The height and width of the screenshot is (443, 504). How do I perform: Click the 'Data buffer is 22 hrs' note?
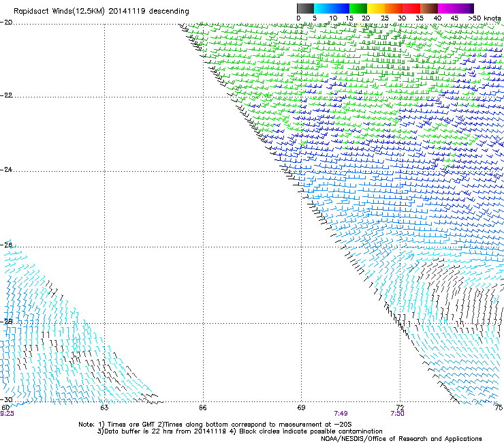(240, 431)
